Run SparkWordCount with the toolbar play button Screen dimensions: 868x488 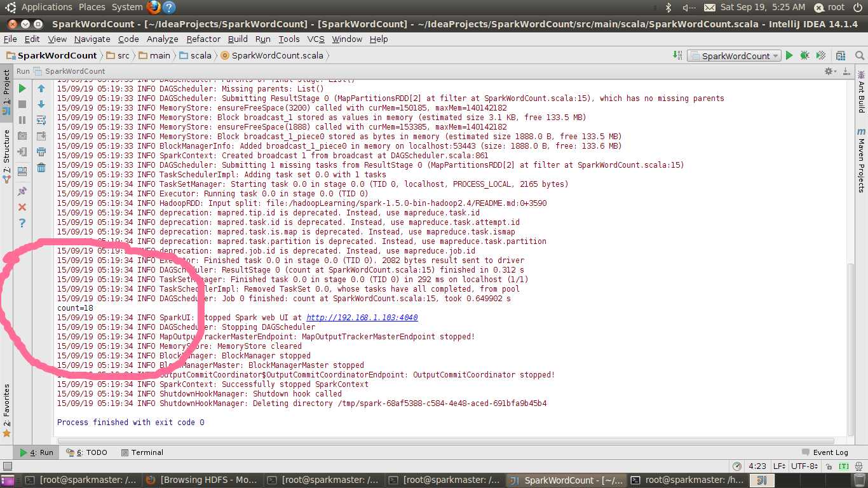(x=789, y=55)
